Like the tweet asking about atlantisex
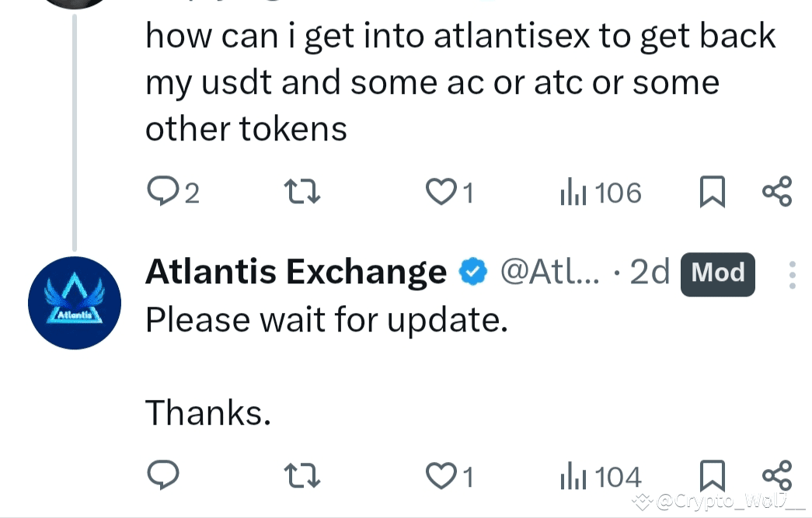812x518 pixels. [441, 191]
